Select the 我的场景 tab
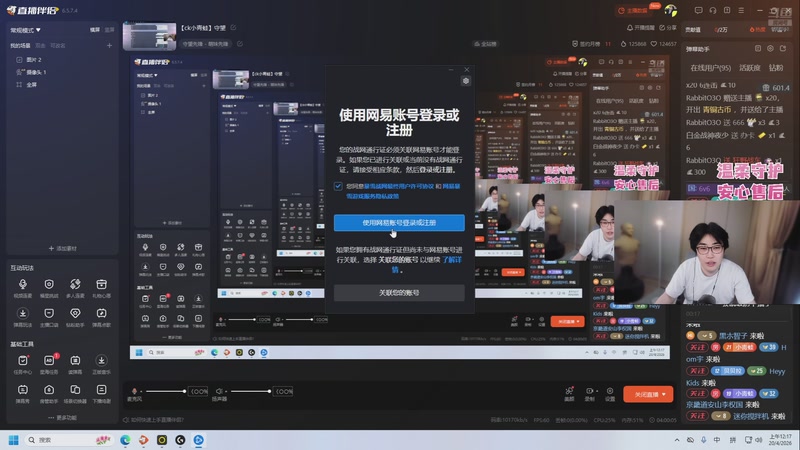This screenshot has height=450, width=800. (x=20, y=46)
